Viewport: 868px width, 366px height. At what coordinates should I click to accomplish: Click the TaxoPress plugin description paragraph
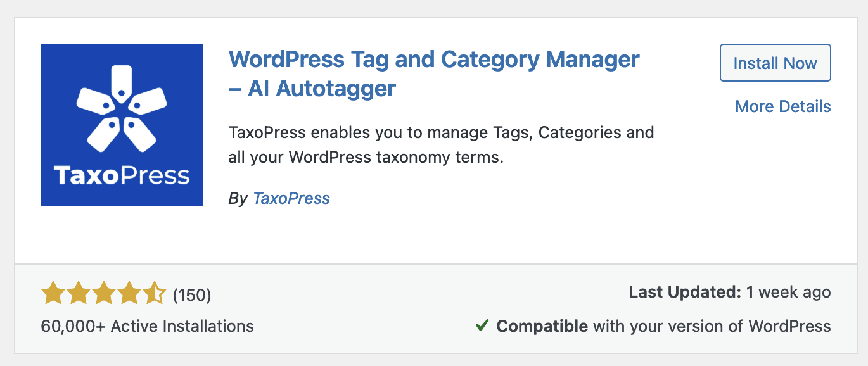(x=441, y=145)
